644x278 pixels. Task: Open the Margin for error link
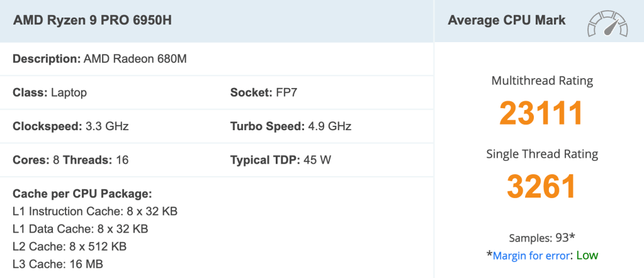(x=533, y=255)
